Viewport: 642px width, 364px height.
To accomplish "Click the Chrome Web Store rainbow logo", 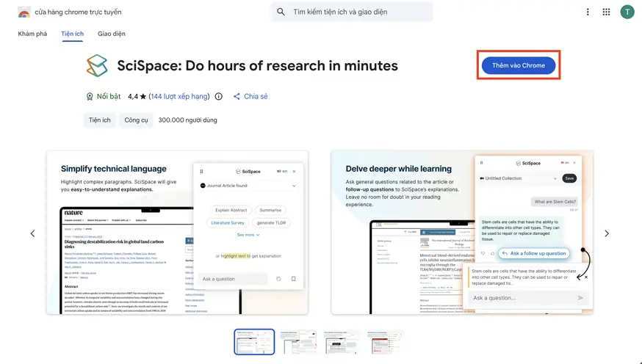I will 24,12.
